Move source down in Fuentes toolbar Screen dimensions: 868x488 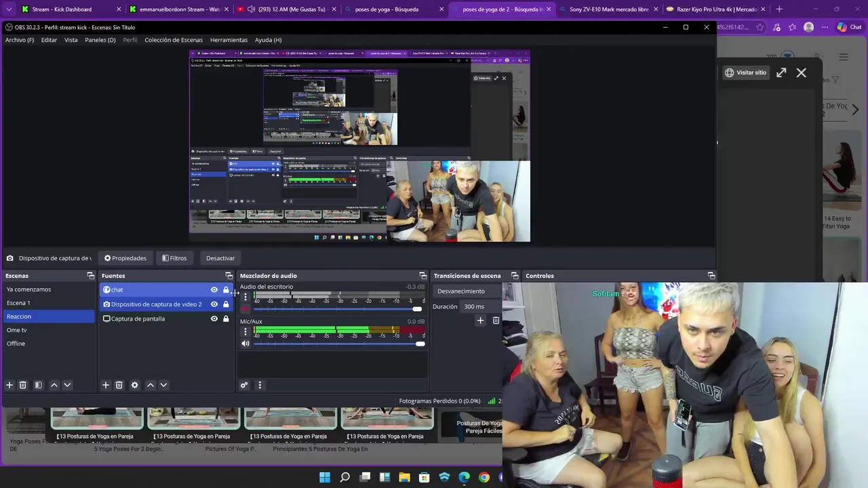tap(163, 385)
